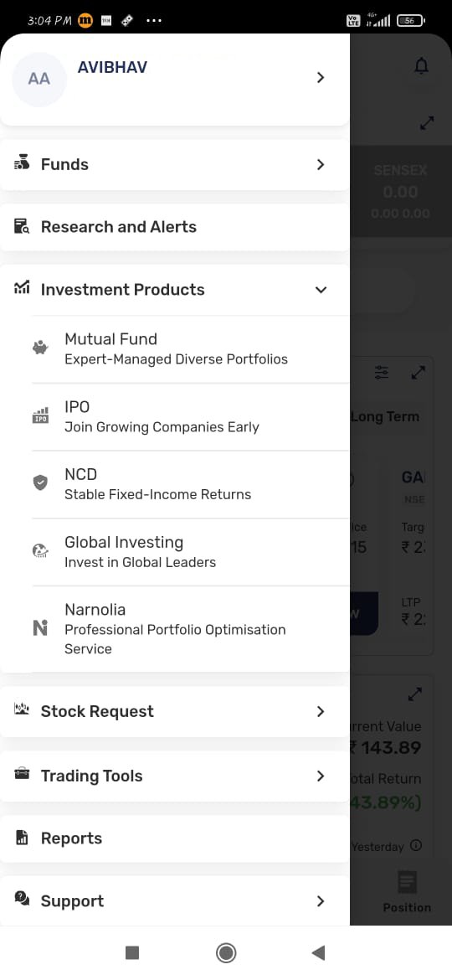This screenshot has width=452, height=980.
Task: Tap the Android home navigation button
Action: click(x=225, y=952)
